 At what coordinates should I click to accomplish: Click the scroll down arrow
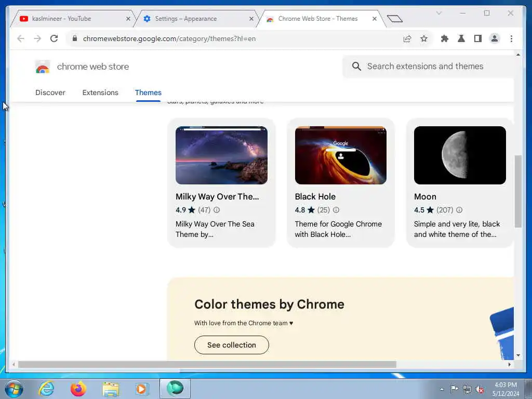click(518, 355)
